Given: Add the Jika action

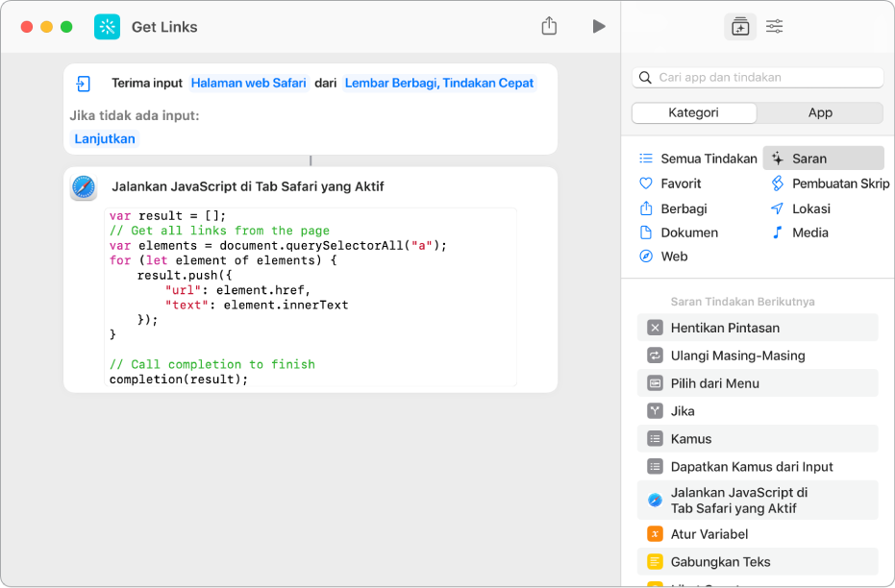Looking at the screenshot, I should (758, 411).
